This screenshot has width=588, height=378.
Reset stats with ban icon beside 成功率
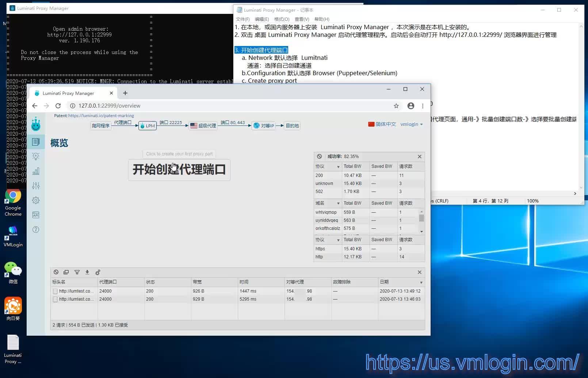click(320, 157)
